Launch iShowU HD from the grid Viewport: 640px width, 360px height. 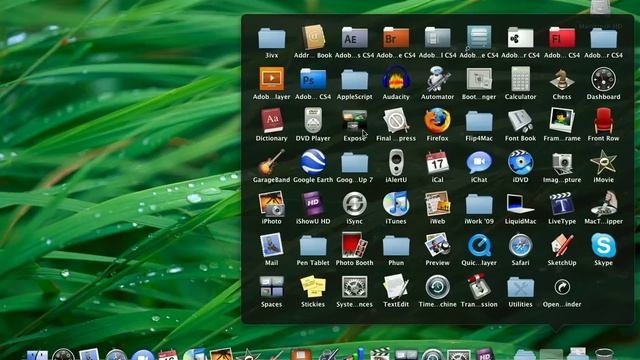[313, 204]
